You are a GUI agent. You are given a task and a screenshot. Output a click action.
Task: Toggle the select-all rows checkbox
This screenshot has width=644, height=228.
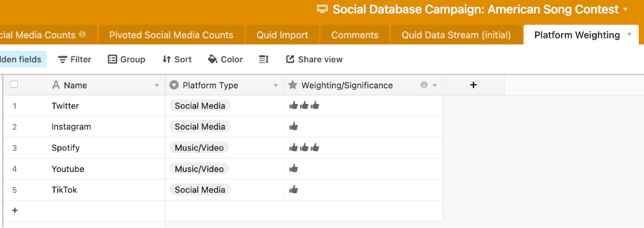click(x=14, y=84)
